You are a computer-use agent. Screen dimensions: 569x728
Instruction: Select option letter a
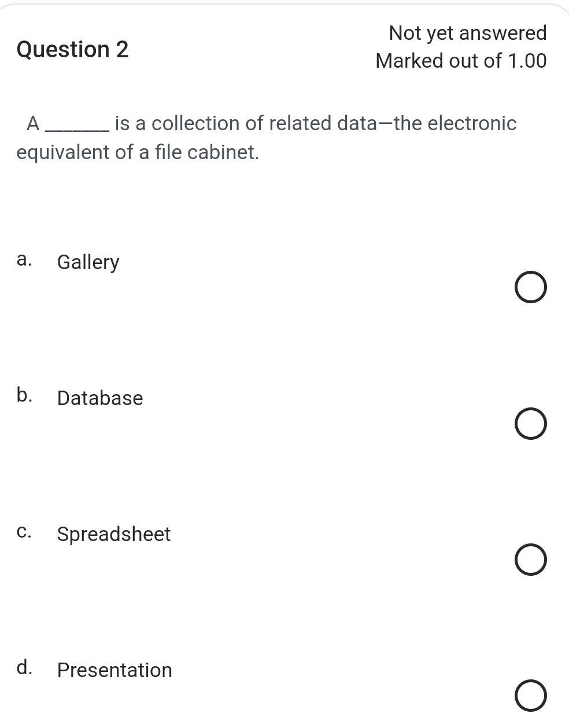(x=24, y=260)
